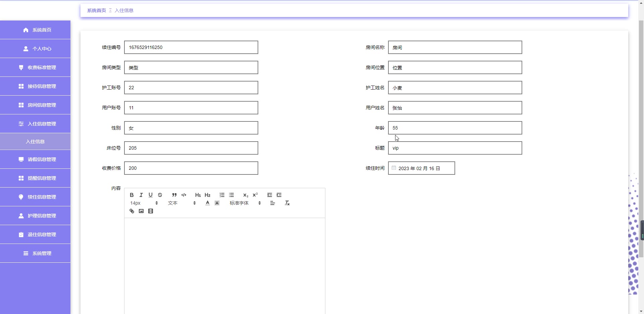
Task: Increase the indent in the editor
Action: click(x=279, y=195)
